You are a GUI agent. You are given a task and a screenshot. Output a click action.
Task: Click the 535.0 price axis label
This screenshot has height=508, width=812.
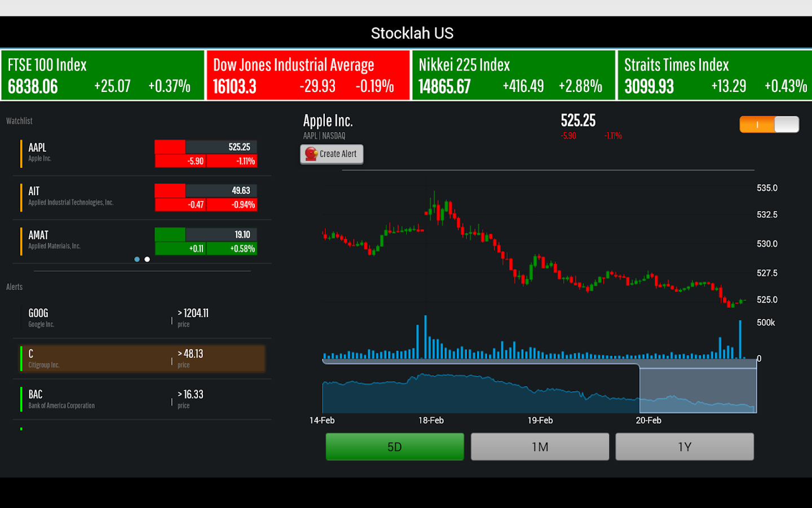(x=767, y=188)
